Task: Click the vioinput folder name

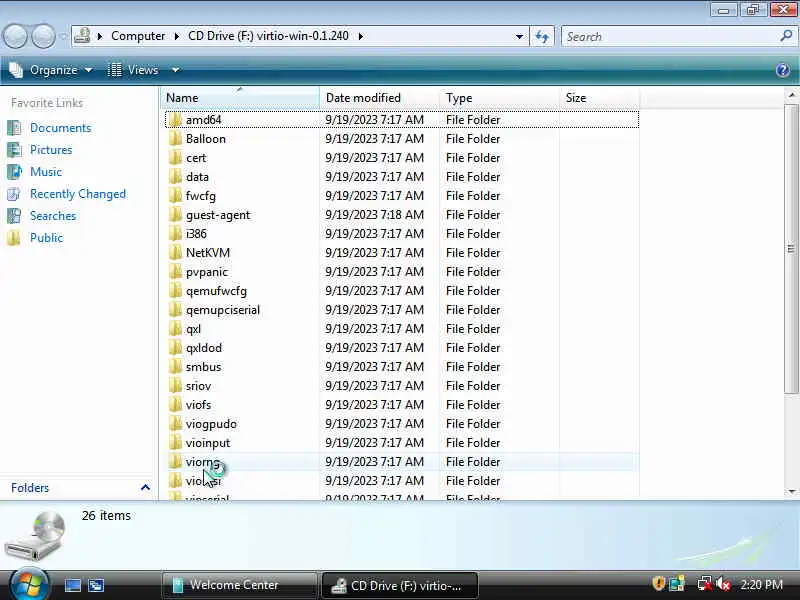Action: click(208, 443)
